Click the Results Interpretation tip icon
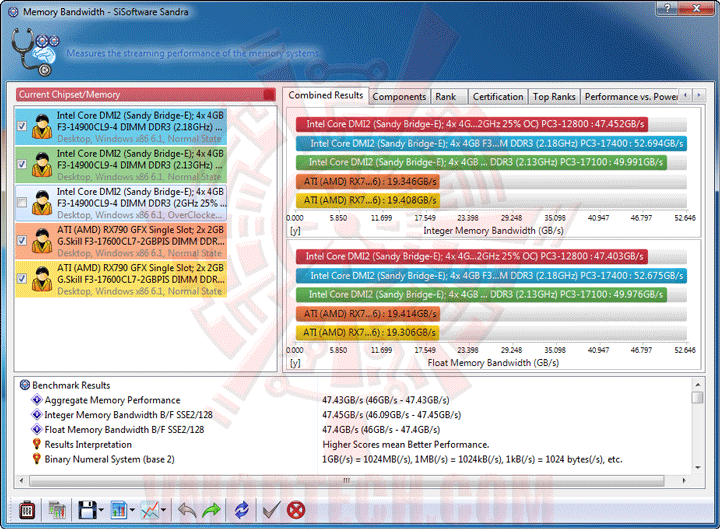Screen dimensions: 720x529 click(37, 444)
